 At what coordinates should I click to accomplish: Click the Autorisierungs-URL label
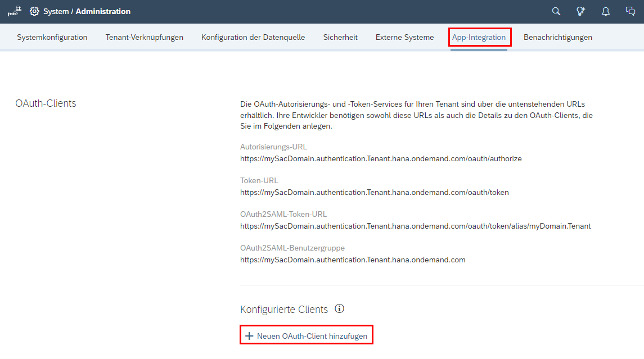pos(273,147)
